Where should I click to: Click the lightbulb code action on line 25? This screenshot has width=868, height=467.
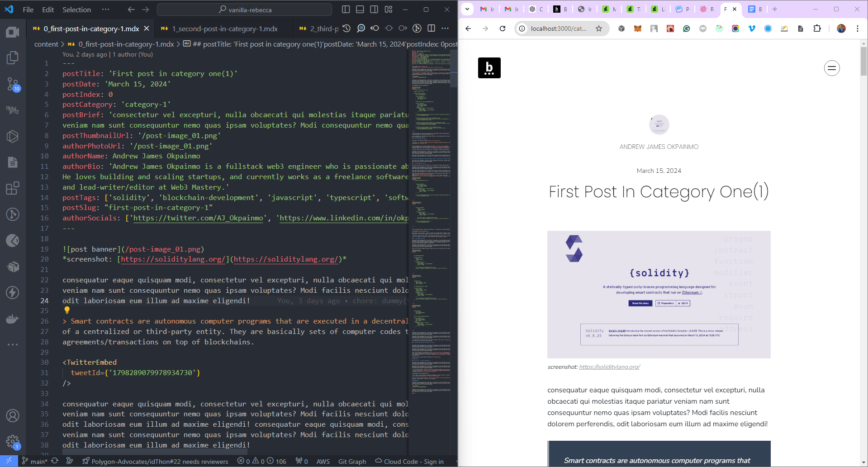(x=67, y=310)
